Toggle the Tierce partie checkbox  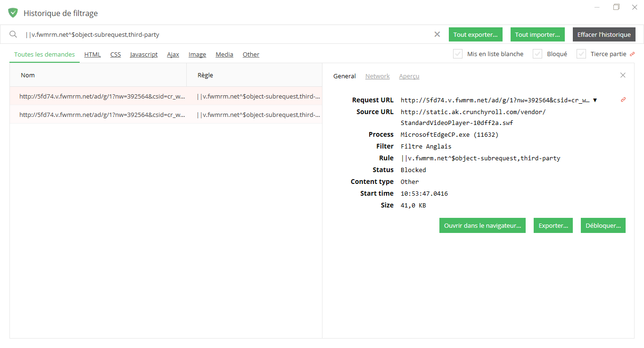581,54
